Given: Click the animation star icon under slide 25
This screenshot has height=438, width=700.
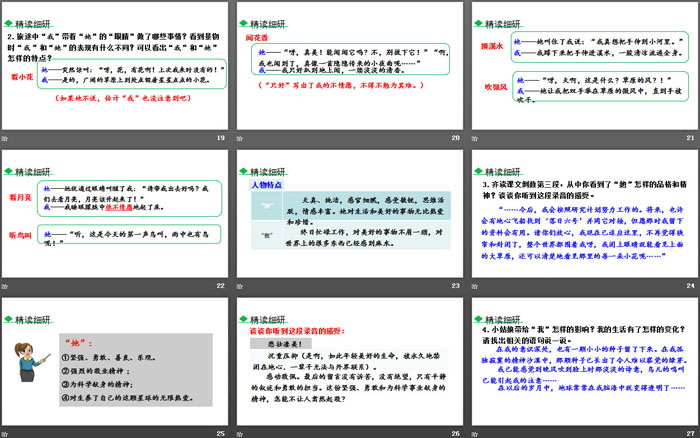Looking at the screenshot, I should click(7, 431).
